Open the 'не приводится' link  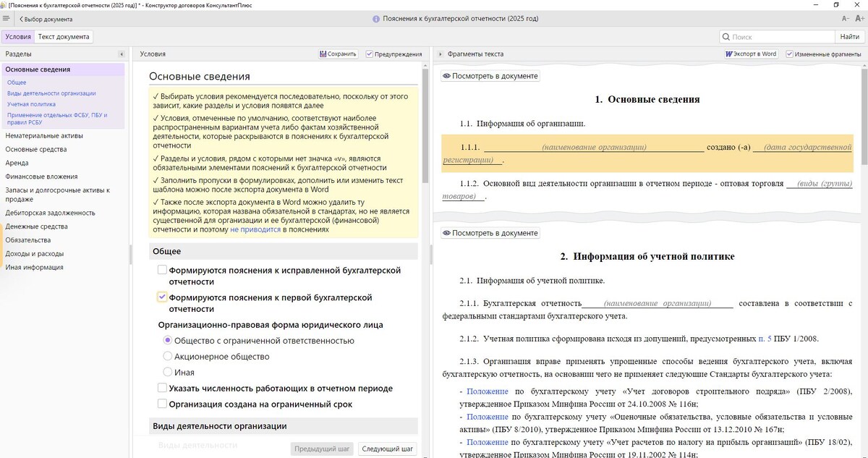point(255,229)
